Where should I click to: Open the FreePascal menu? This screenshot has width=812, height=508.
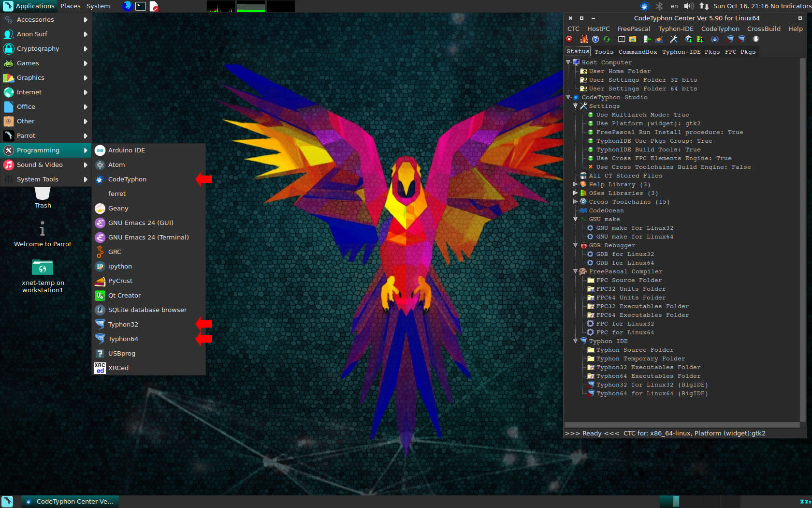[x=634, y=29]
